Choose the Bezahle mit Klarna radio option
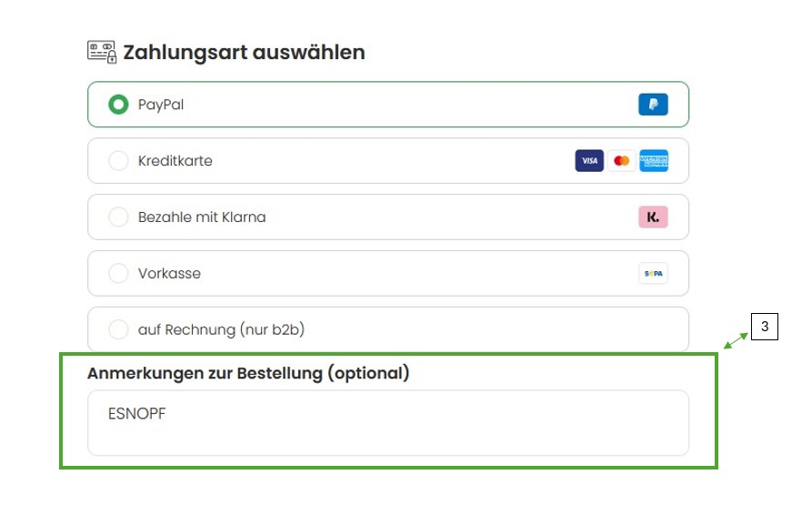This screenshot has height=515, width=812. tap(118, 217)
